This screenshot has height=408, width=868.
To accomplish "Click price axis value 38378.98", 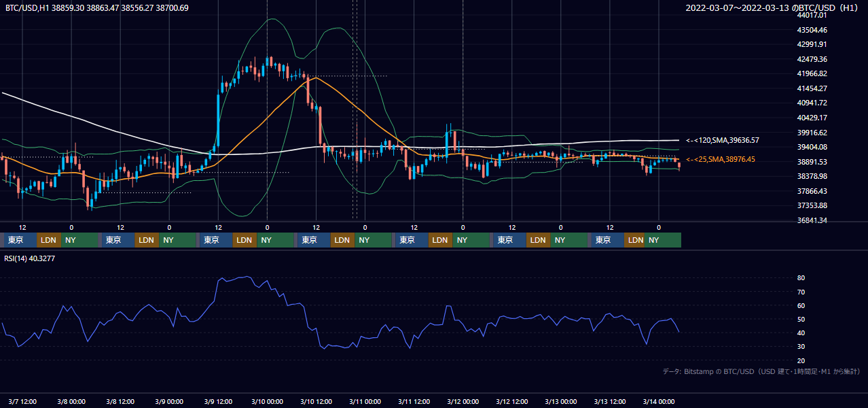I will [x=812, y=176].
